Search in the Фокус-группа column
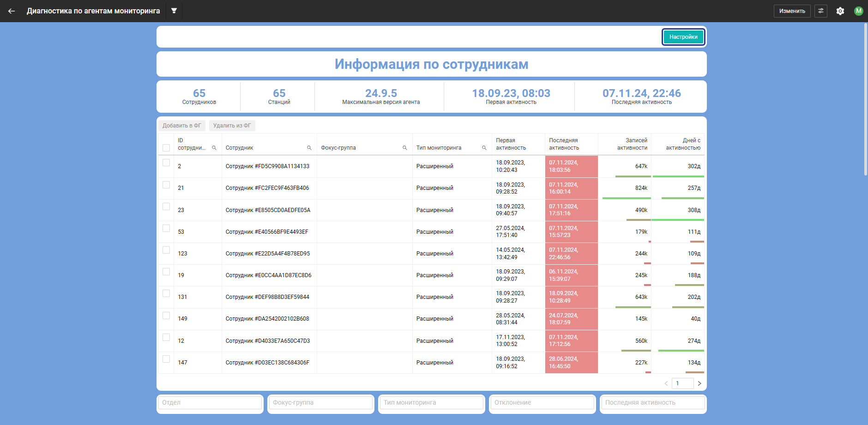 (x=405, y=148)
